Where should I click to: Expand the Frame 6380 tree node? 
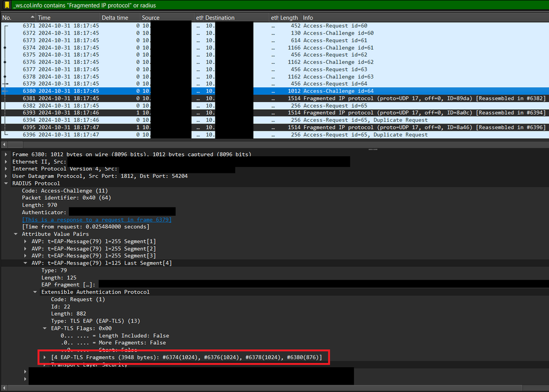pyautogui.click(x=6, y=155)
